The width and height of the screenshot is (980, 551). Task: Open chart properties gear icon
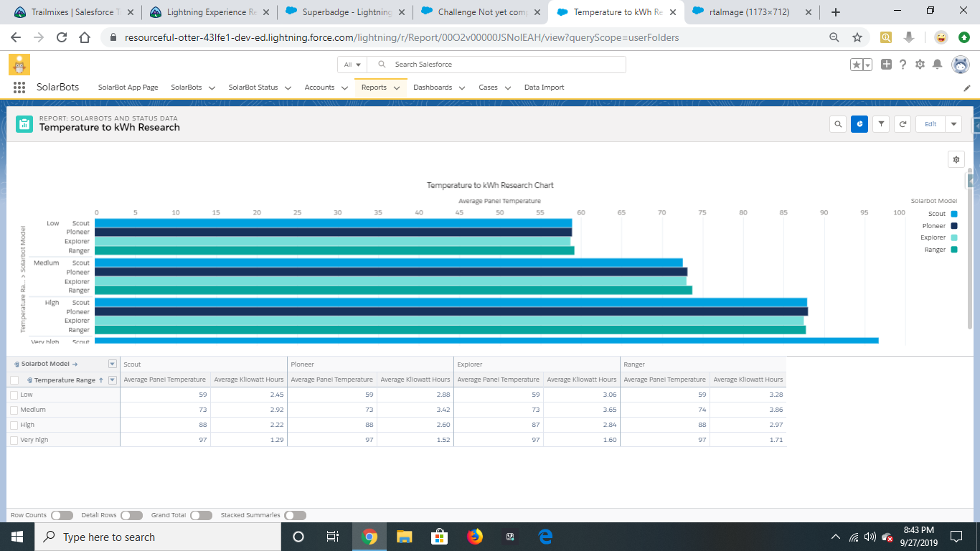click(x=956, y=159)
